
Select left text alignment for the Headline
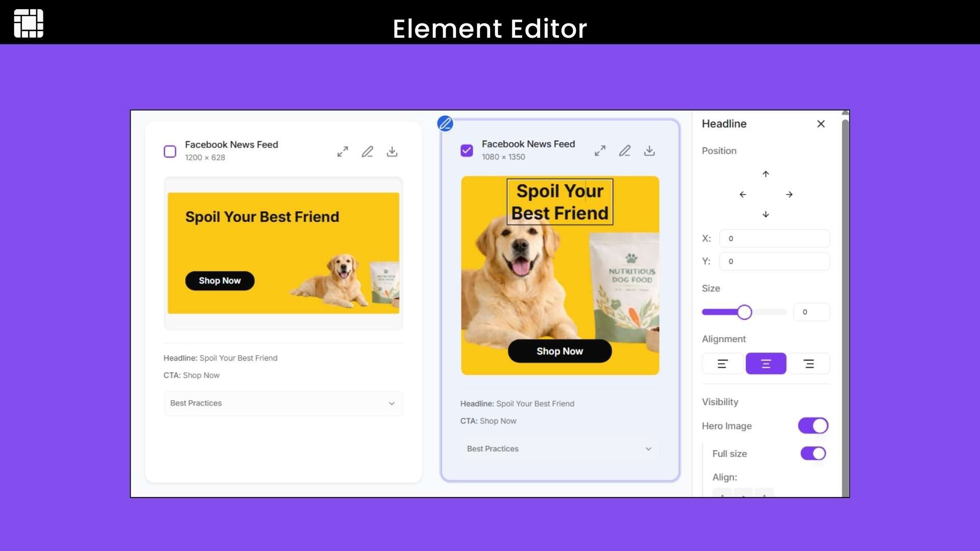tap(722, 363)
